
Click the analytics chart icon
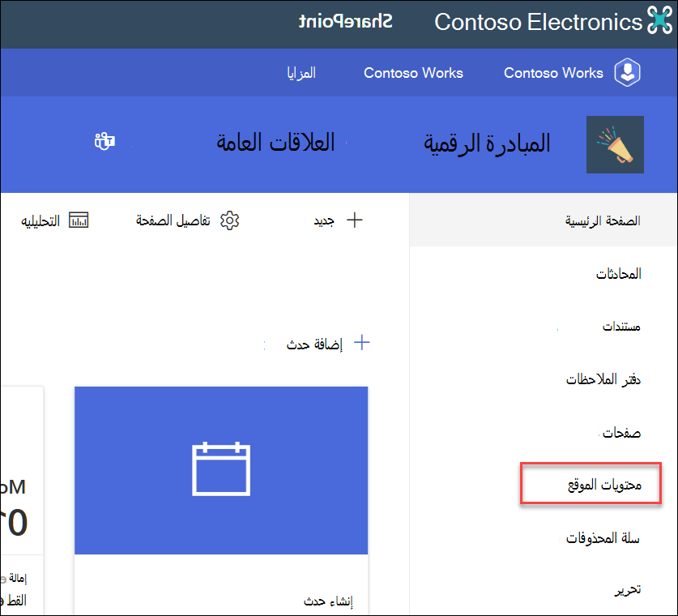tap(79, 220)
